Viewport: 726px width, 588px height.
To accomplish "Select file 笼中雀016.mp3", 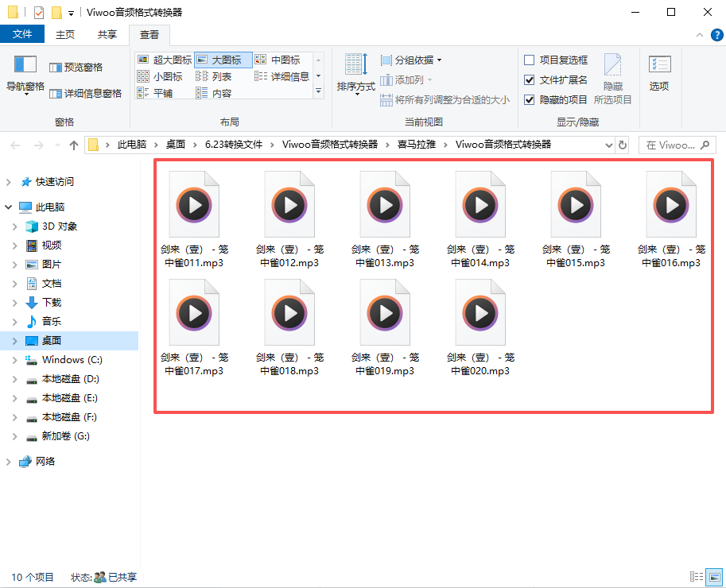I will (671, 219).
